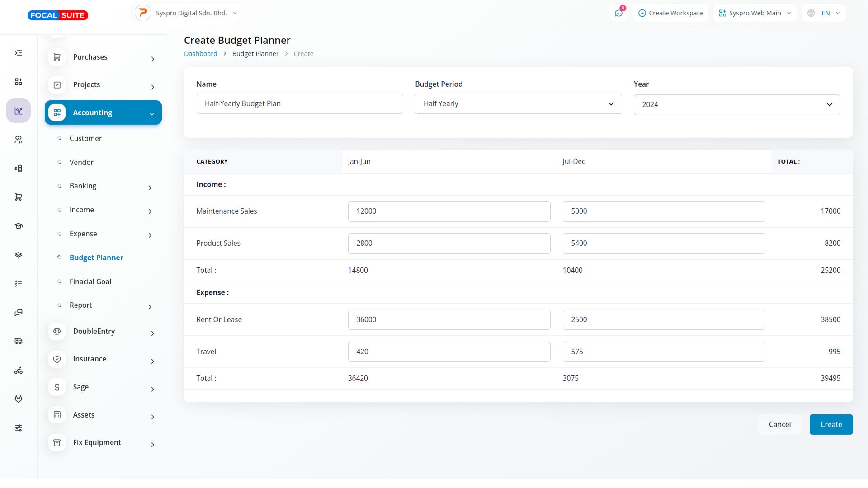Viewport: 868px width, 488px height.
Task: Click the shopping cart icon in left rail
Action: pyautogui.click(x=19, y=197)
